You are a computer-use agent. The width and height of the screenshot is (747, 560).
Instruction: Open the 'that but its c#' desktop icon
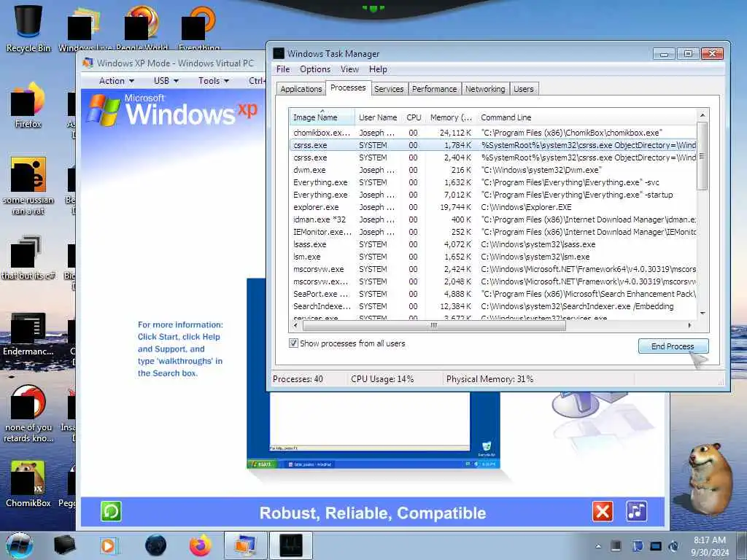click(x=28, y=257)
